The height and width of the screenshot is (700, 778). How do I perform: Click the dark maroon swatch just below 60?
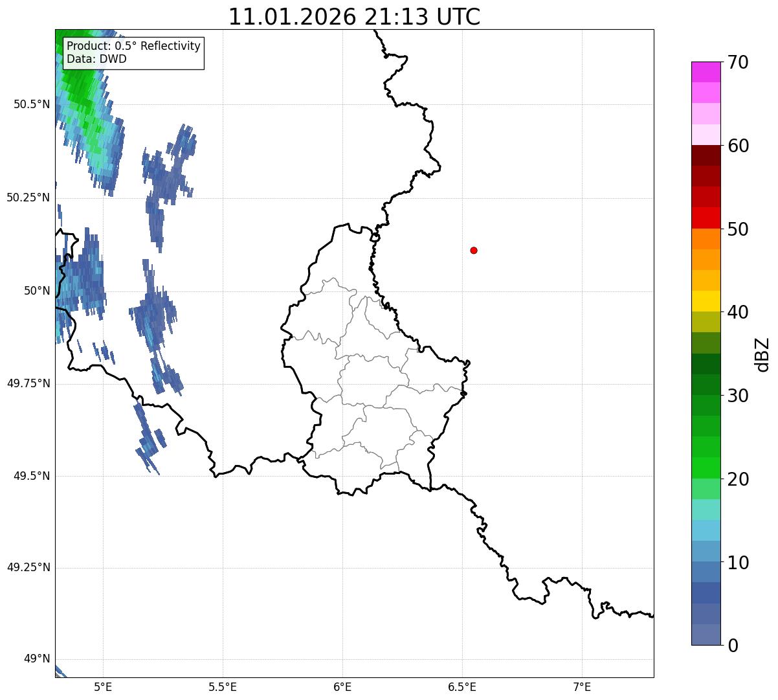tap(706, 155)
